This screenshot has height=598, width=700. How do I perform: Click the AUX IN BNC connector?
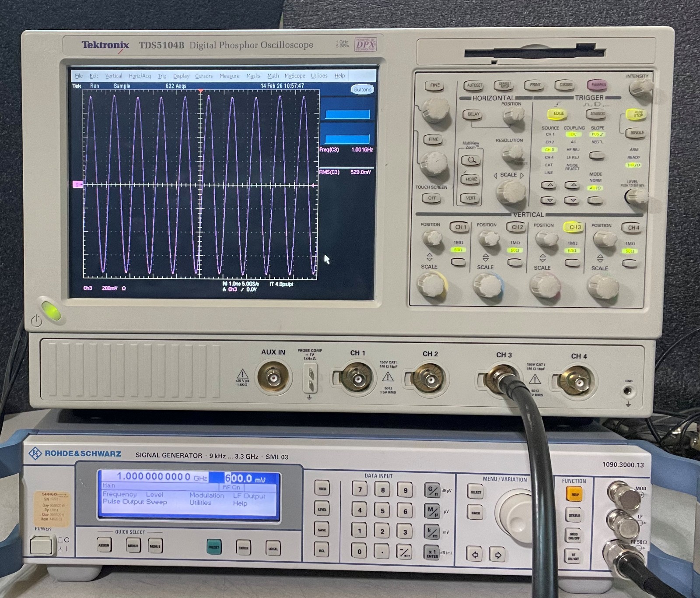[273, 378]
